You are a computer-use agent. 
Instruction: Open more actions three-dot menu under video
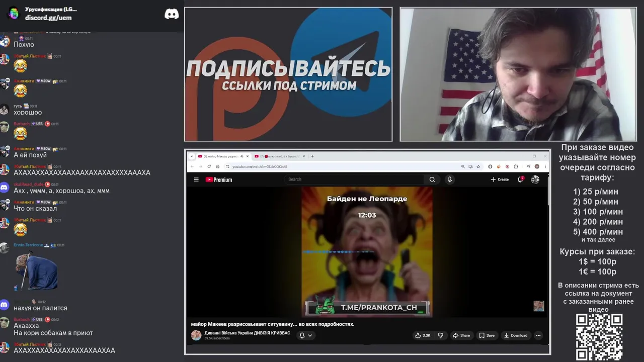coord(538,335)
